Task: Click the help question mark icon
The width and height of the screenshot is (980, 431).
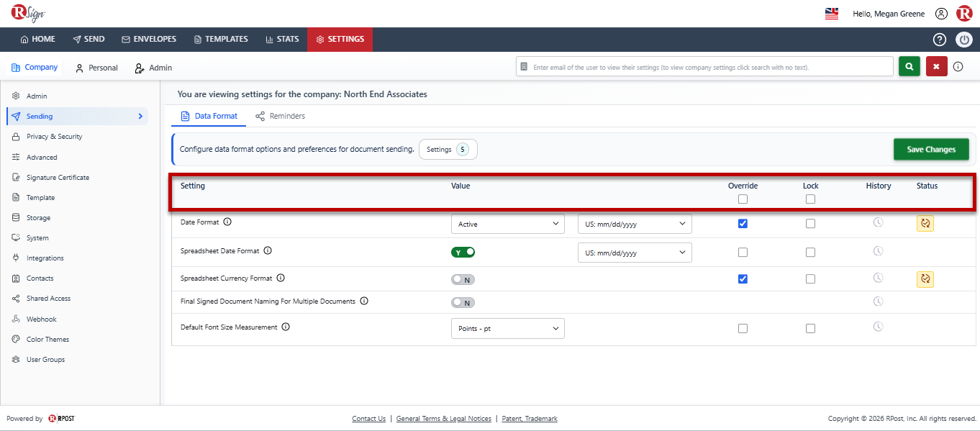Action: (939, 40)
